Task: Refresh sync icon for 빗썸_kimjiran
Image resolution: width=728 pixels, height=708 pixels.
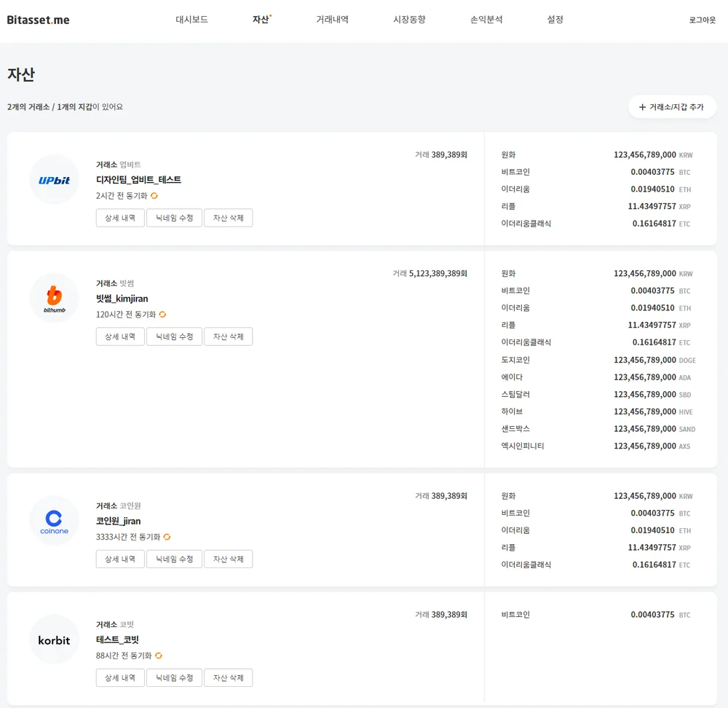Action: point(162,315)
